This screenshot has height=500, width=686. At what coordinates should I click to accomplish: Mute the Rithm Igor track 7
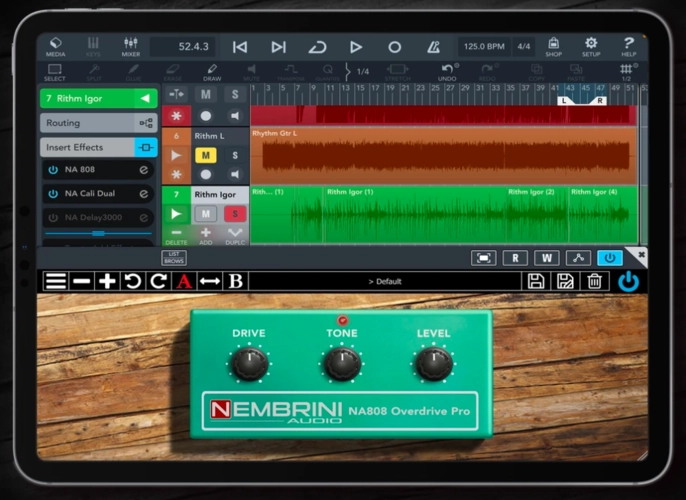tap(206, 214)
